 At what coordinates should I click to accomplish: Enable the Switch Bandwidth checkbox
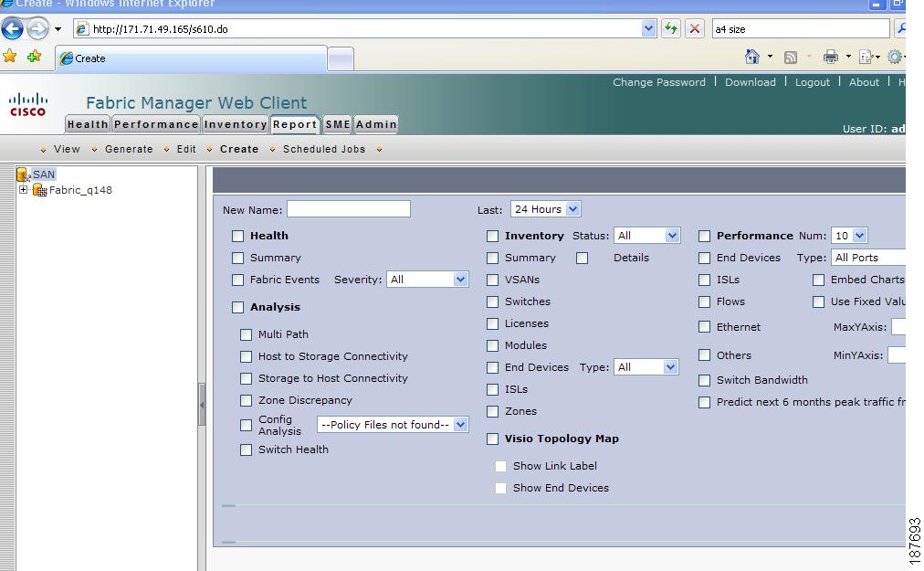[704, 380]
